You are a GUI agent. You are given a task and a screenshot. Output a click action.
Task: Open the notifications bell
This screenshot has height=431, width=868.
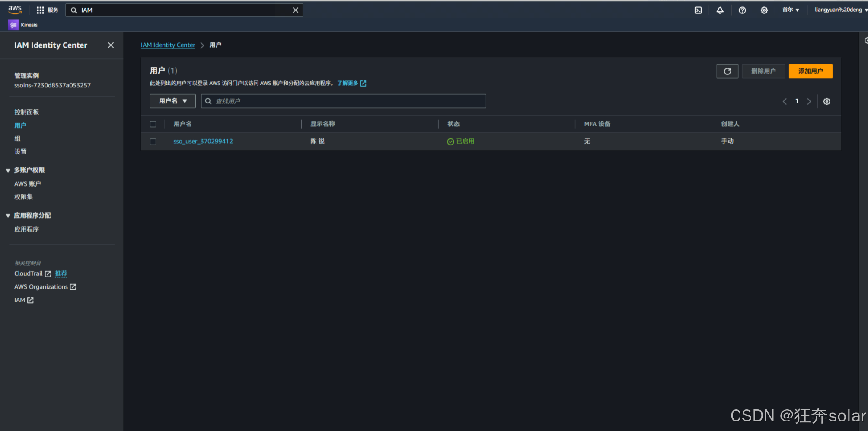(720, 10)
